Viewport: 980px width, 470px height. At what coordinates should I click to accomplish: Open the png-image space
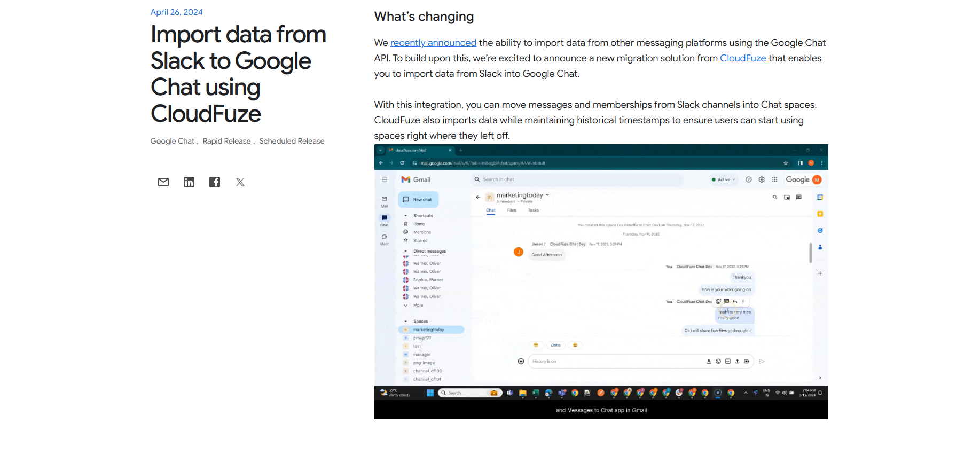tap(424, 363)
